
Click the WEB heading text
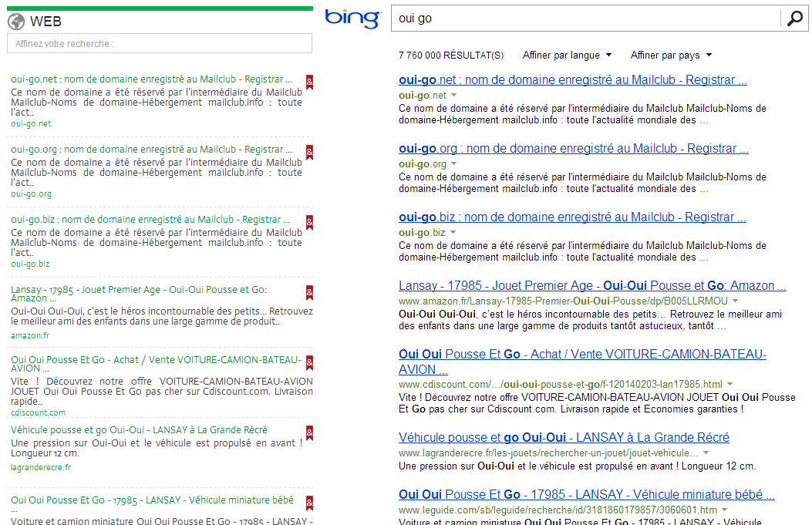tap(45, 22)
